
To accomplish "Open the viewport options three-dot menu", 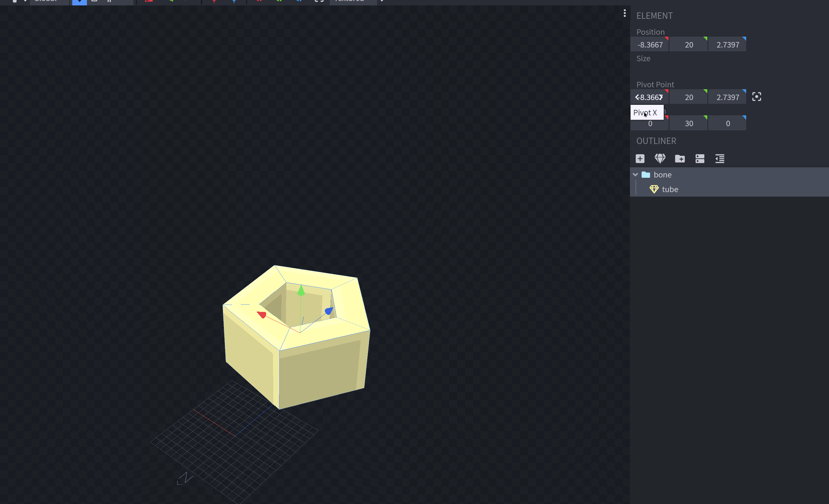I will [x=625, y=13].
